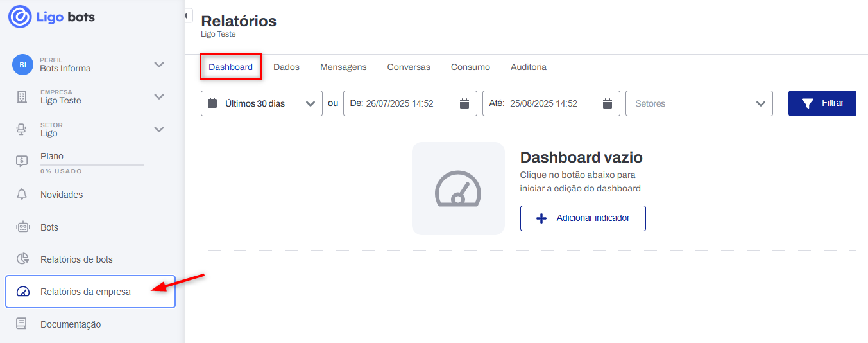Switch to the Mensagens tab
This screenshot has height=343, width=868.
(x=343, y=67)
